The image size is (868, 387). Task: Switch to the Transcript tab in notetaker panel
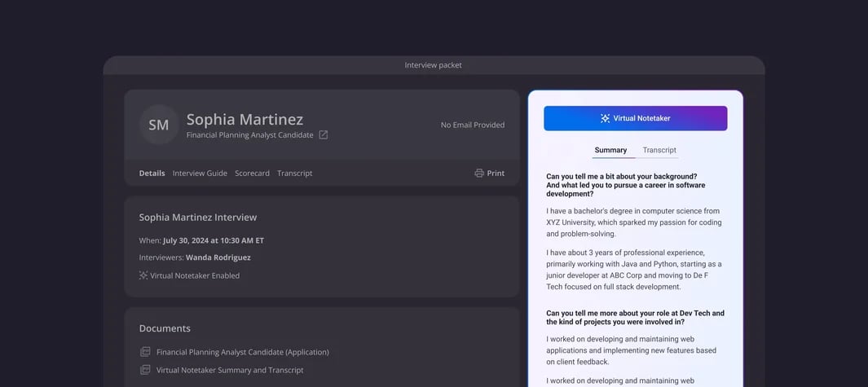click(x=659, y=150)
